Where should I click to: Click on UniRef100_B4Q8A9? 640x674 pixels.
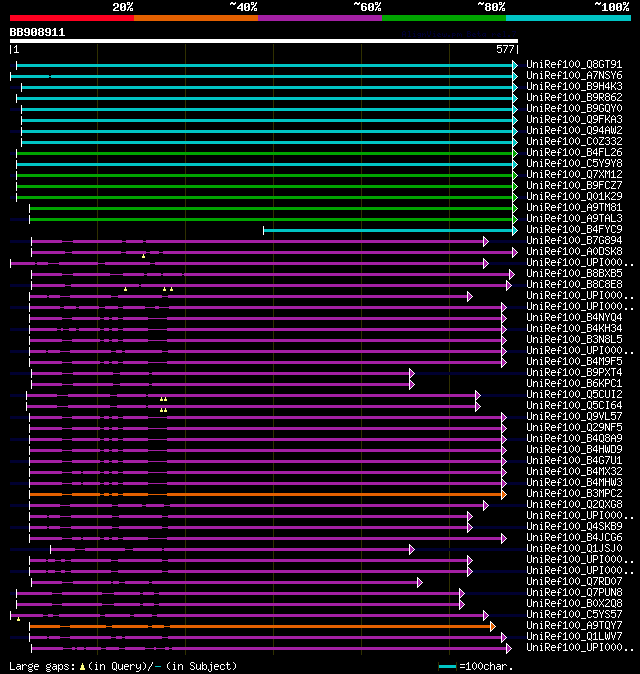click(574, 438)
